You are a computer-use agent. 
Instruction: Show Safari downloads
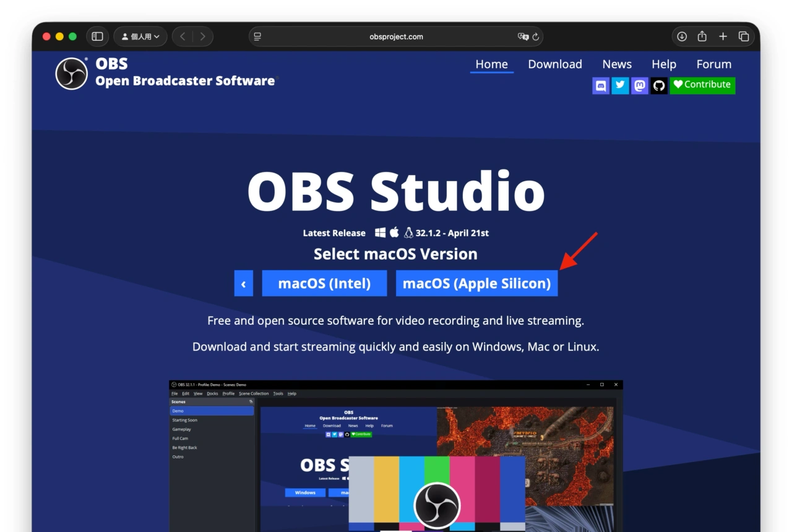click(x=682, y=36)
